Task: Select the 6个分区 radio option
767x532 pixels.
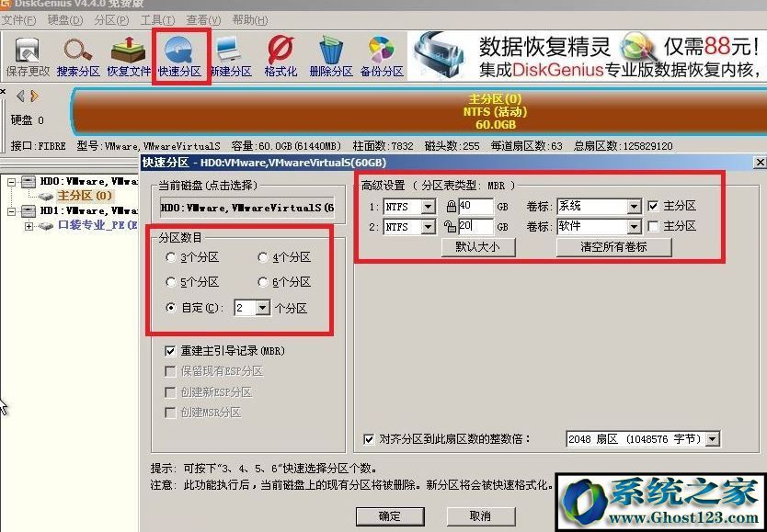Action: pos(263,282)
